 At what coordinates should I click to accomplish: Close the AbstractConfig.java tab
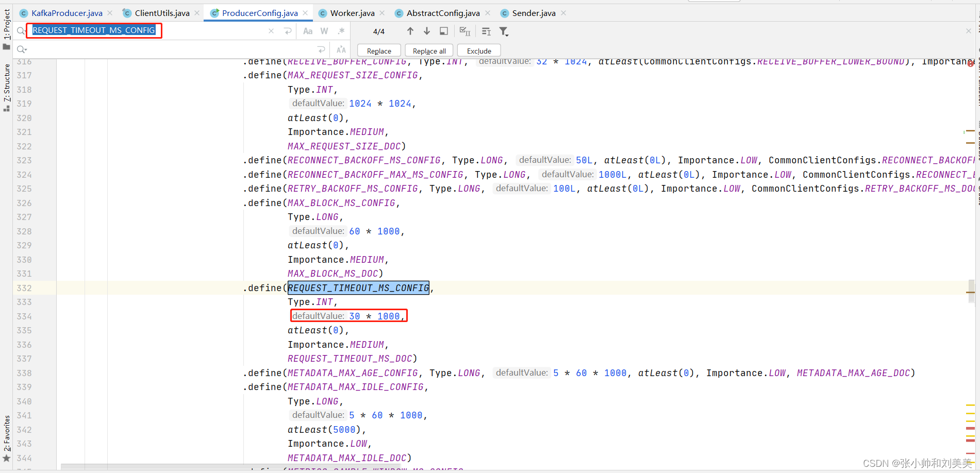tap(488, 13)
